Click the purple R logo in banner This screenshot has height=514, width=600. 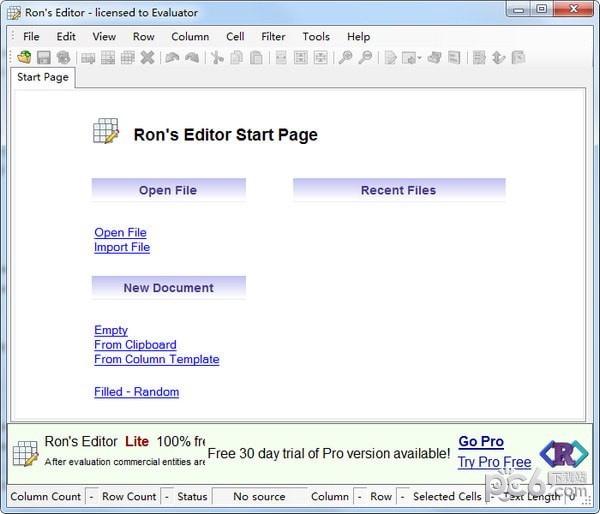pos(564,454)
